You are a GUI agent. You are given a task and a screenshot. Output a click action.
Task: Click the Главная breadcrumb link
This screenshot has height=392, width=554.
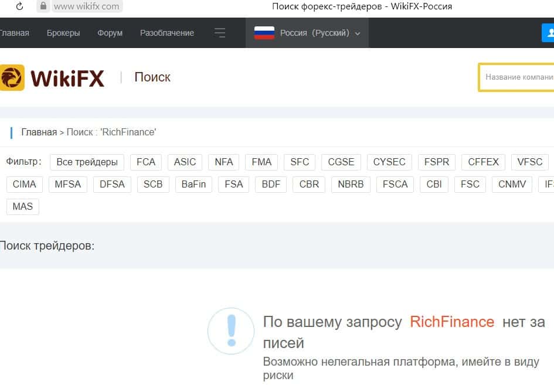click(39, 132)
